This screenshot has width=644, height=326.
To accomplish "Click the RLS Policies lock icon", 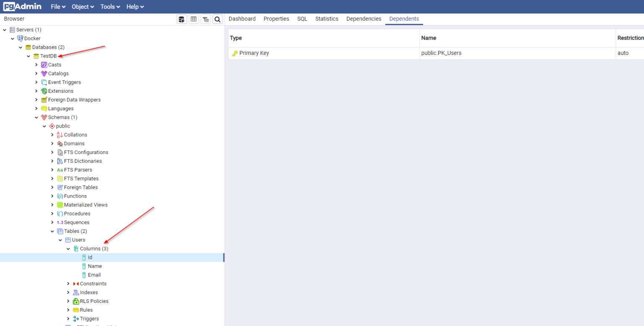I will click(76, 301).
